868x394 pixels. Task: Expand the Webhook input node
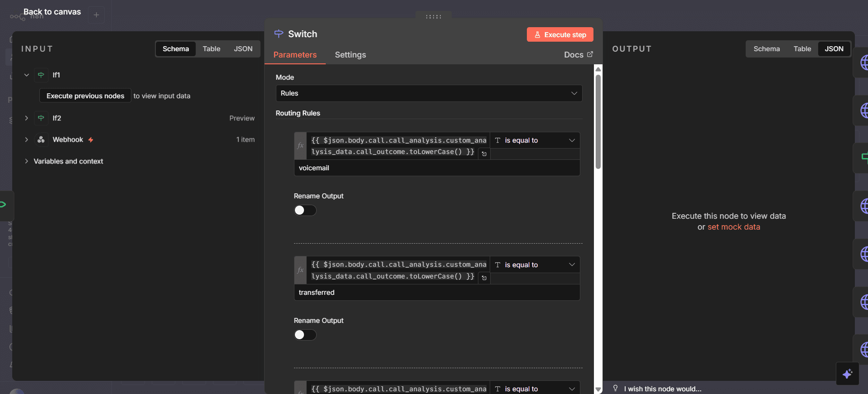click(26, 139)
